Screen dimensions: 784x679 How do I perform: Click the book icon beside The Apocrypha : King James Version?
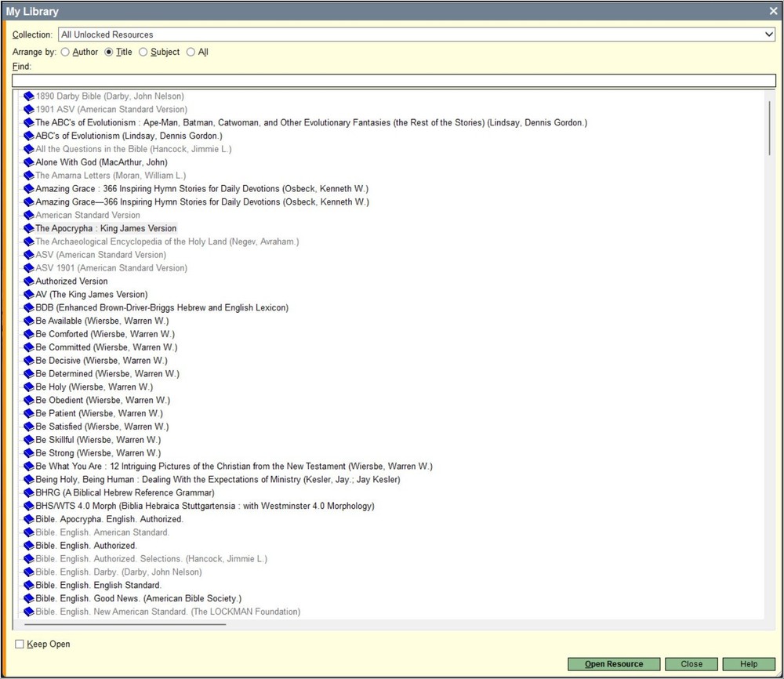click(29, 228)
